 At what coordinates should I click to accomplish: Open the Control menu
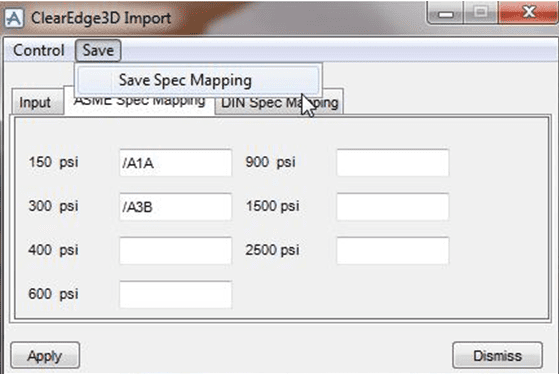pyautogui.click(x=39, y=50)
